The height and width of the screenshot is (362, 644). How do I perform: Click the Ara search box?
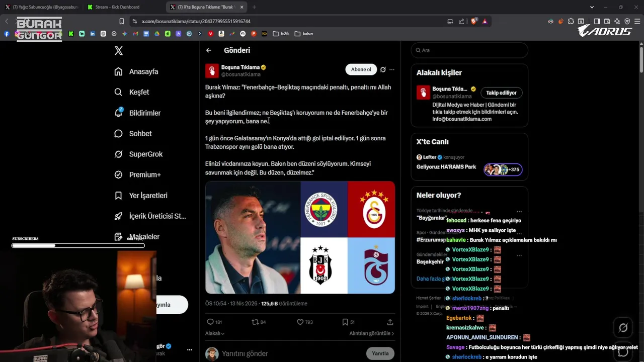pyautogui.click(x=469, y=50)
